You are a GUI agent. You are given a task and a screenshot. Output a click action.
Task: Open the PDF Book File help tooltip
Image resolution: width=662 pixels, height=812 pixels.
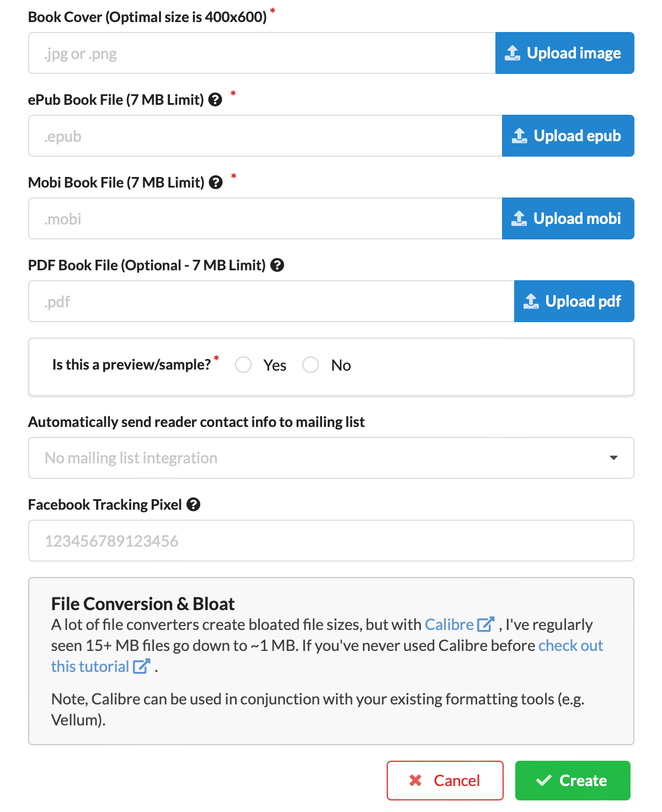pos(278,265)
